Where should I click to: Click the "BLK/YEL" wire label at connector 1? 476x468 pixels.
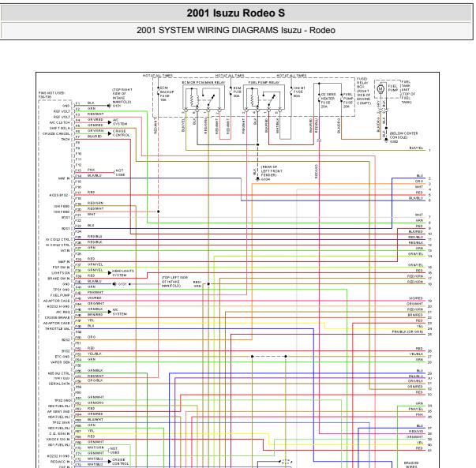pyautogui.click(x=416, y=148)
